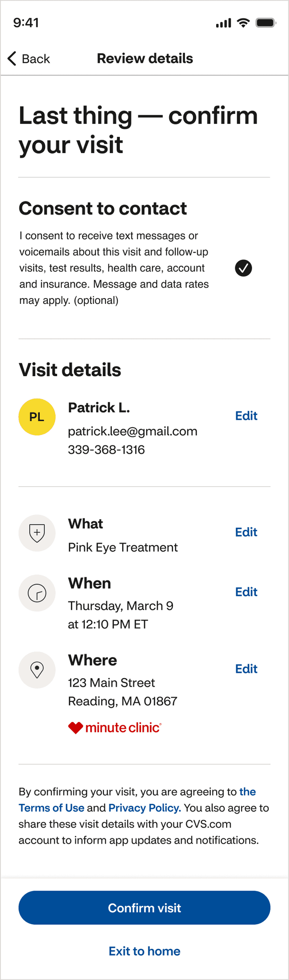The height and width of the screenshot is (980, 289).
Task: Edit the Thursday, March 9 appointment time
Action: point(246,592)
